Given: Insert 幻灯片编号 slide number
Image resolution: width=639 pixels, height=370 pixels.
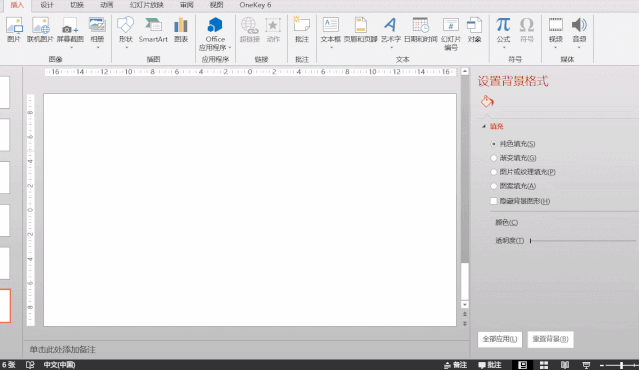Looking at the screenshot, I should (x=451, y=33).
